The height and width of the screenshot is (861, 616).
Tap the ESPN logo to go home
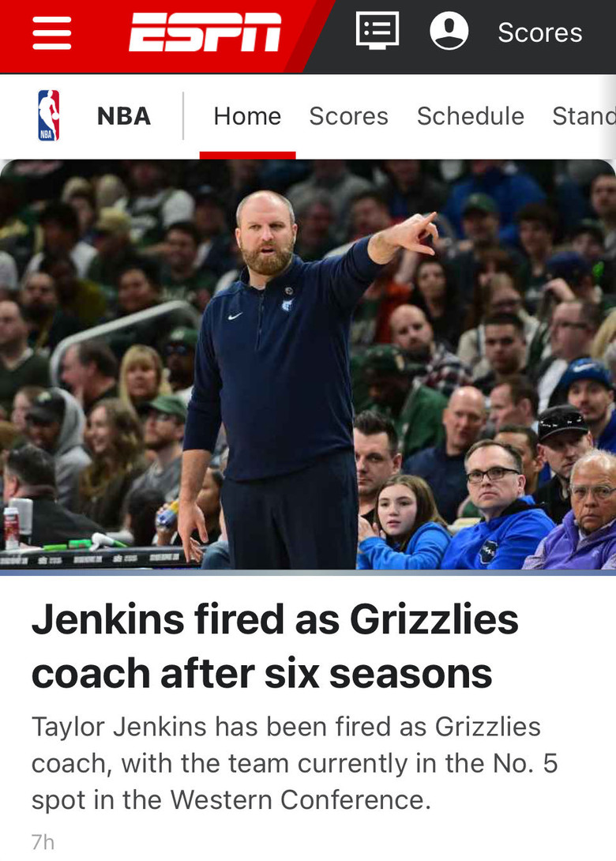(x=205, y=33)
